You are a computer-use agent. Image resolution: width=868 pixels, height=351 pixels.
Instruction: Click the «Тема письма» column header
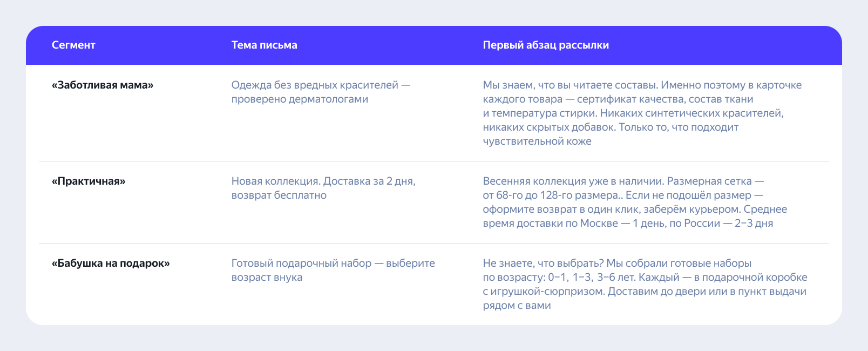point(264,45)
